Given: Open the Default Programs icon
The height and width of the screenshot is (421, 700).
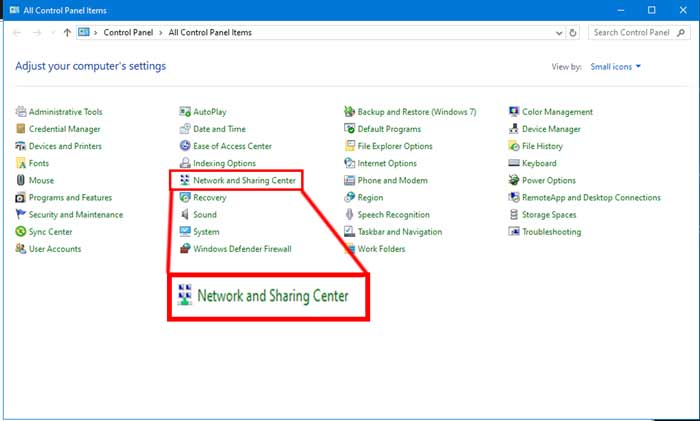Looking at the screenshot, I should click(349, 129).
